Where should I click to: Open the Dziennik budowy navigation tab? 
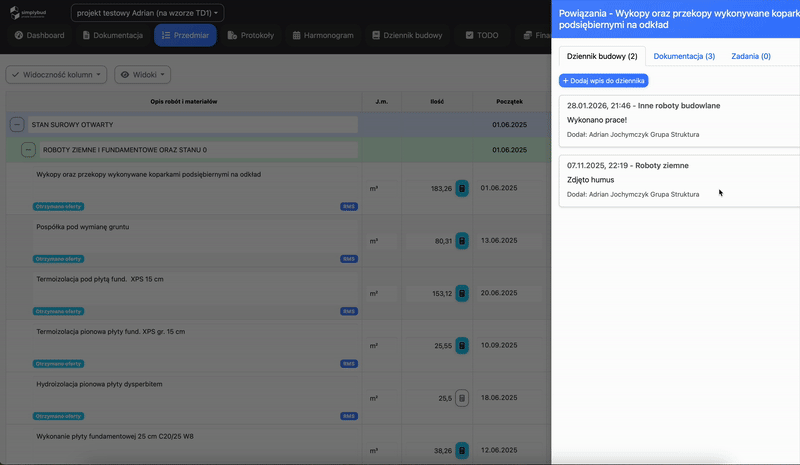click(x=407, y=35)
